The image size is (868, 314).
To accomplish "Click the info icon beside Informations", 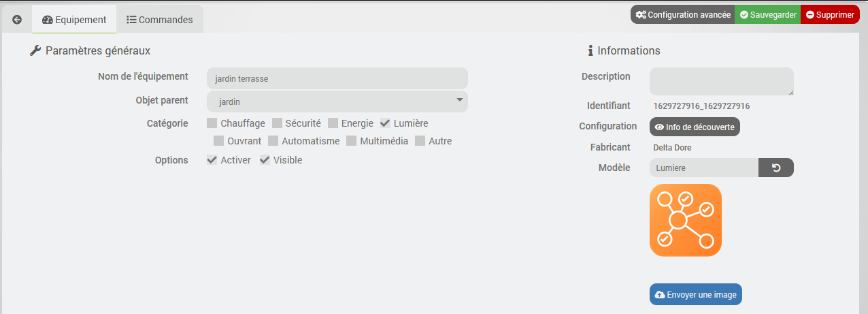I will (x=590, y=50).
